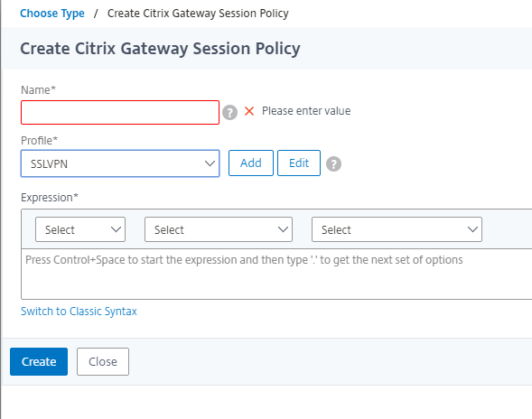Go back to Choose Type breadcrumb
The image size is (532, 419).
pyautogui.click(x=52, y=14)
